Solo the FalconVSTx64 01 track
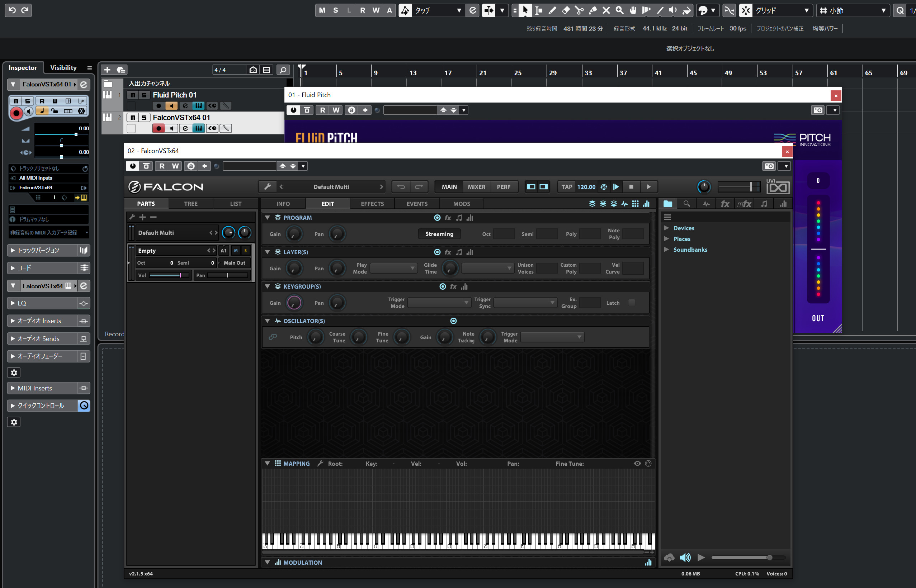This screenshot has width=916, height=588. (144, 118)
